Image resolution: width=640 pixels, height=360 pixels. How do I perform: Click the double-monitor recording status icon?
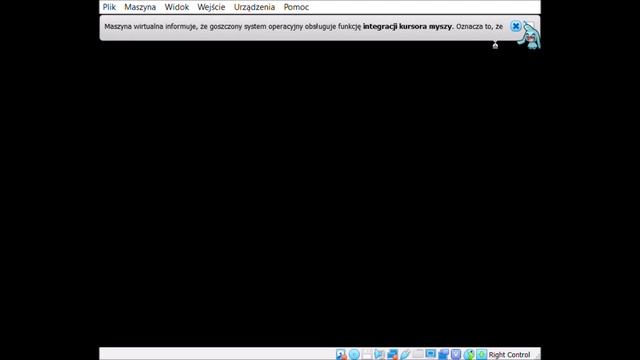443,354
